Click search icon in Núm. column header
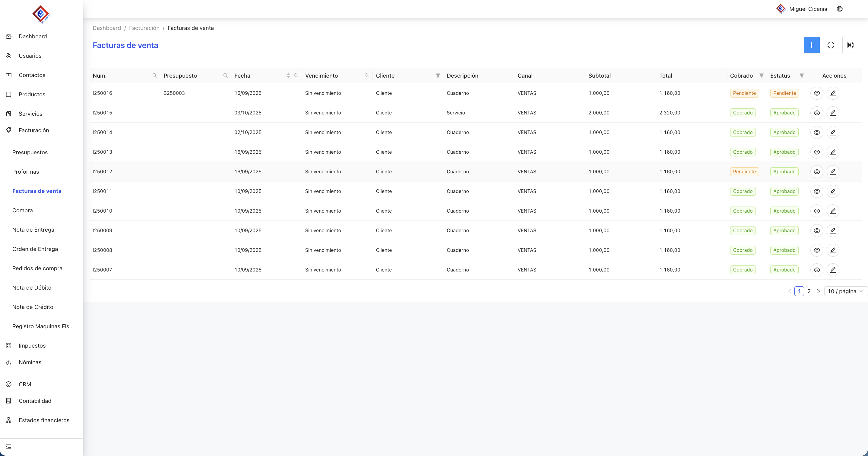Screen dimensions: 868x456 (154, 75)
